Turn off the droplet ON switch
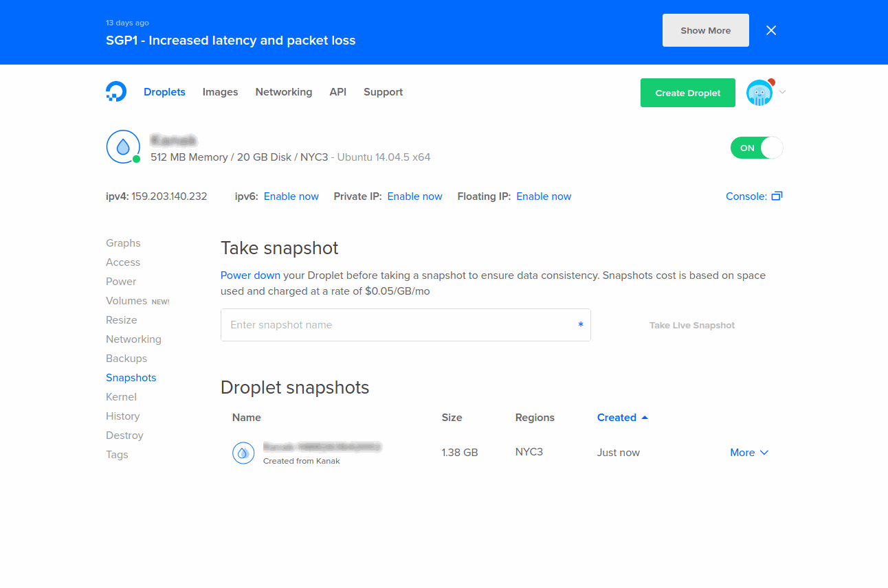This screenshot has height=588, width=888. point(757,148)
